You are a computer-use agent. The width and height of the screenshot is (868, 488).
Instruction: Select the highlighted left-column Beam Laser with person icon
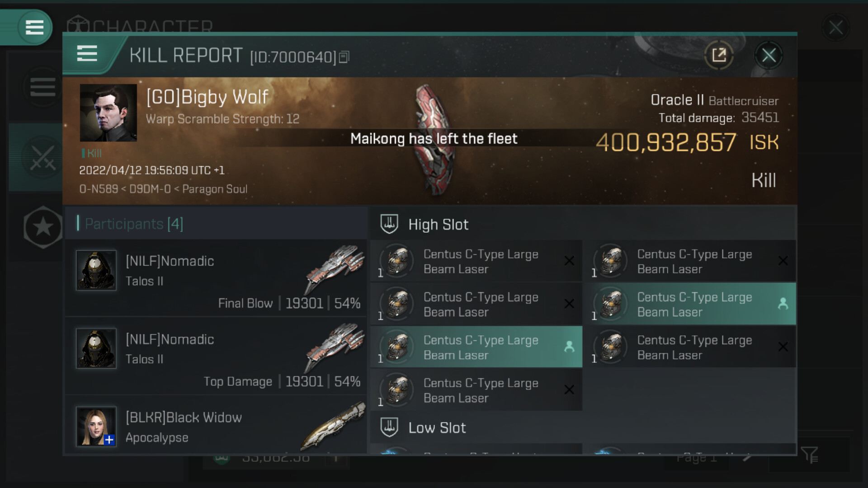click(476, 347)
